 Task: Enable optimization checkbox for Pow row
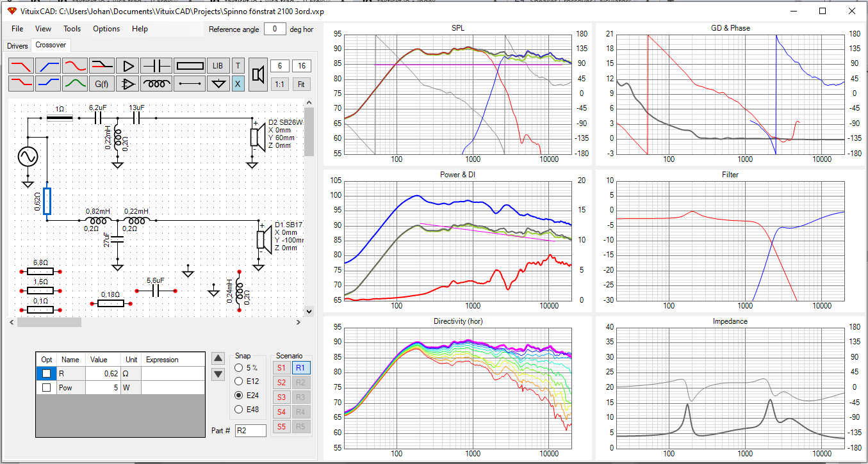click(46, 388)
